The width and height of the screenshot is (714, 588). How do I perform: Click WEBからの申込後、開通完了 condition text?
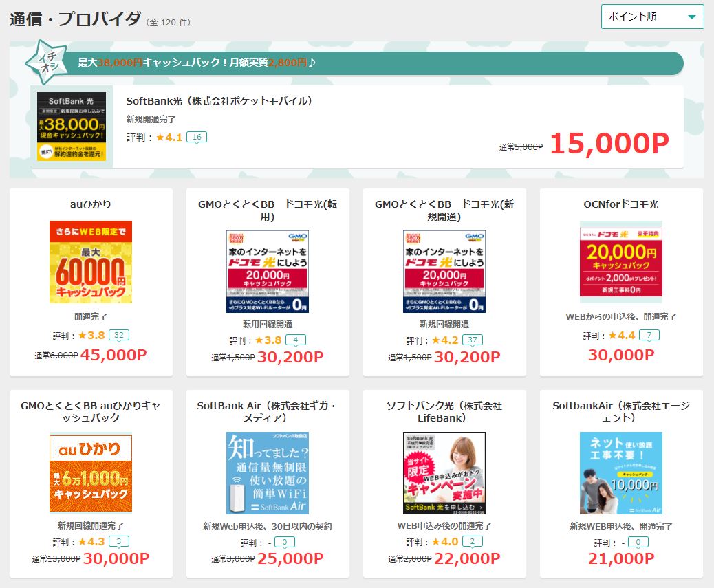point(621,317)
